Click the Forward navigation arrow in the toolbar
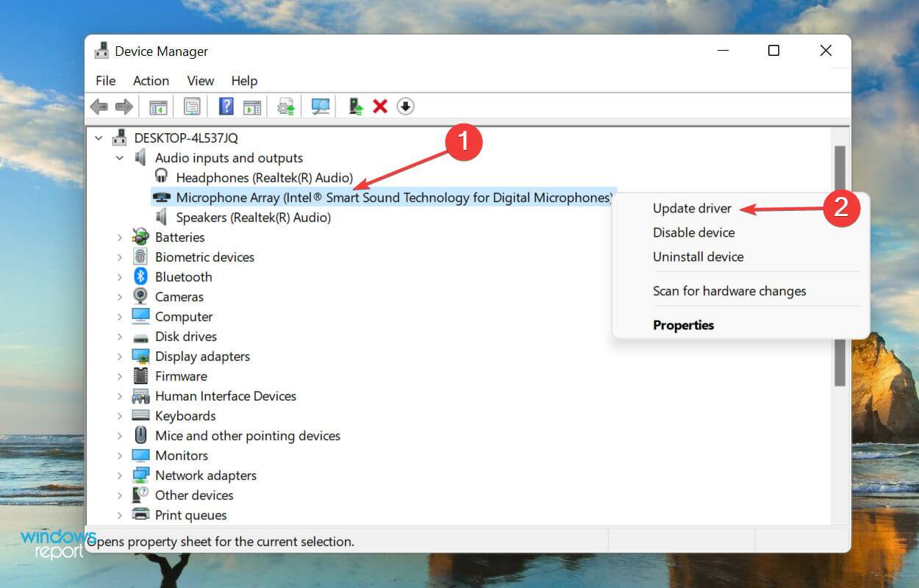 click(x=124, y=107)
